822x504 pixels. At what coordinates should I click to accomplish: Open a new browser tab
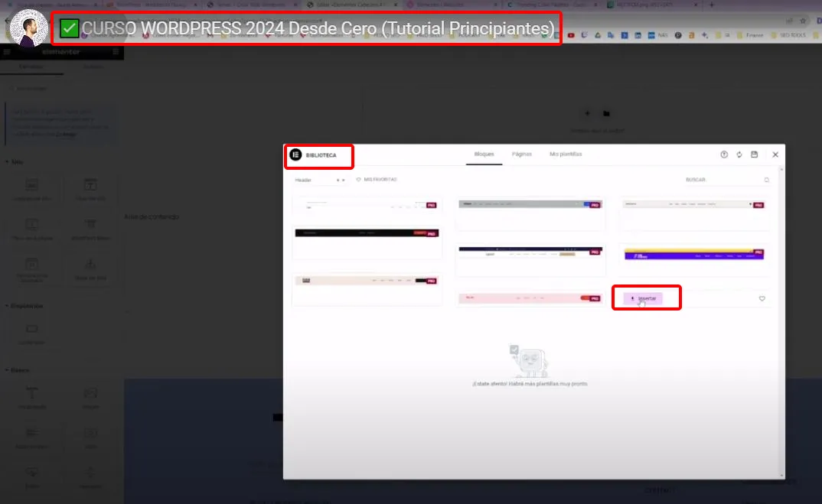pyautogui.click(x=711, y=5)
